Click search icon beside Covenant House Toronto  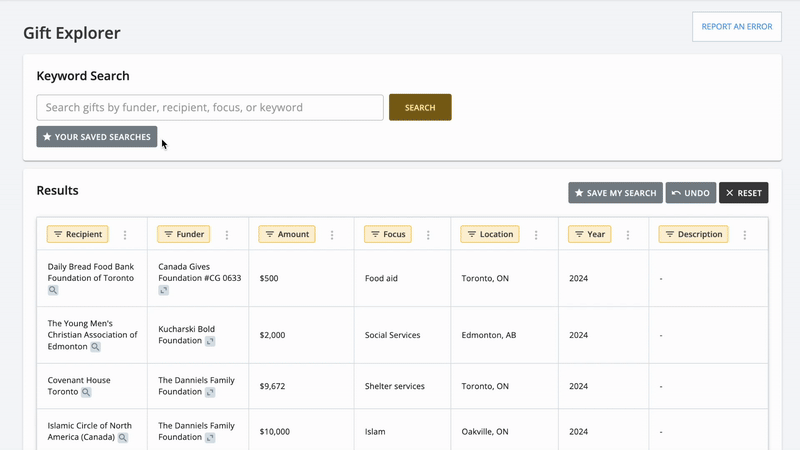[86, 393]
